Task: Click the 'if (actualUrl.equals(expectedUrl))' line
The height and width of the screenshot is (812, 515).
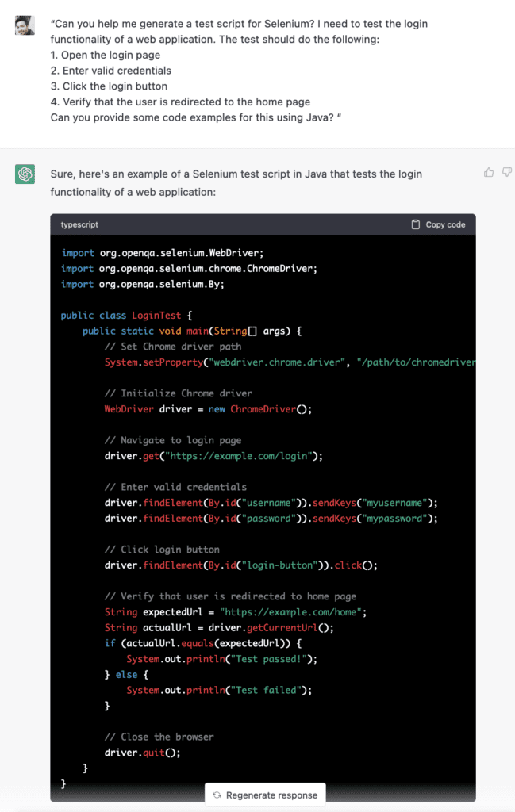Action: click(203, 642)
